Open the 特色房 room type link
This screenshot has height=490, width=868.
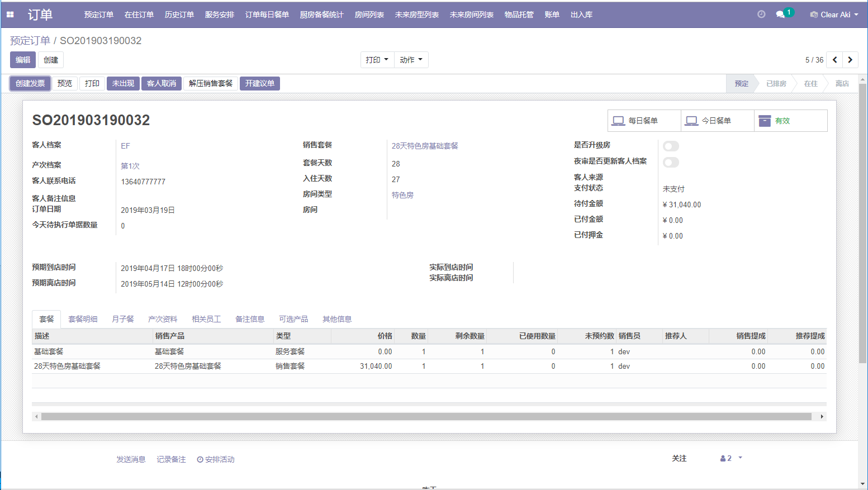[x=402, y=195]
